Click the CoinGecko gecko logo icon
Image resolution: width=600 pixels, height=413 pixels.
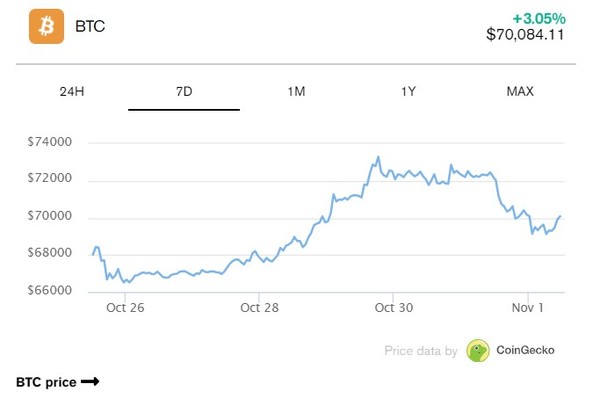(479, 351)
